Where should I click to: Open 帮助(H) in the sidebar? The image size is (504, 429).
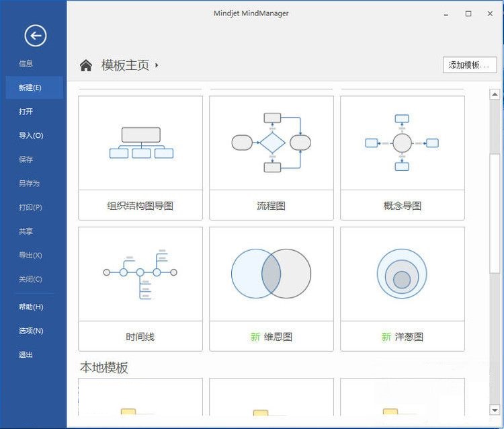pyautogui.click(x=31, y=307)
